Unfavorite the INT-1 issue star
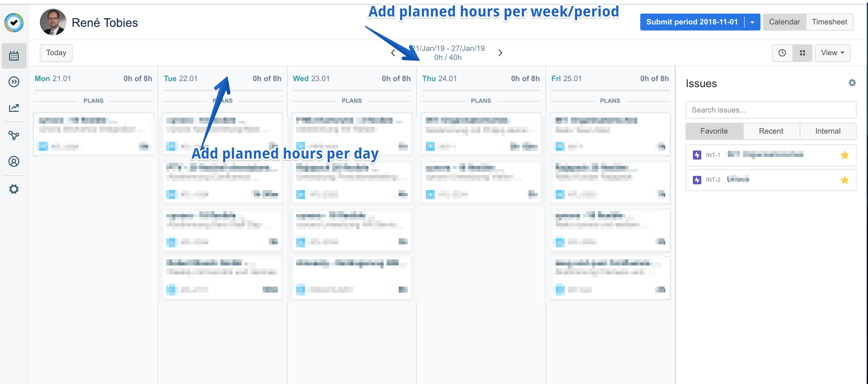Screen dimensions: 868x384 click(844, 155)
